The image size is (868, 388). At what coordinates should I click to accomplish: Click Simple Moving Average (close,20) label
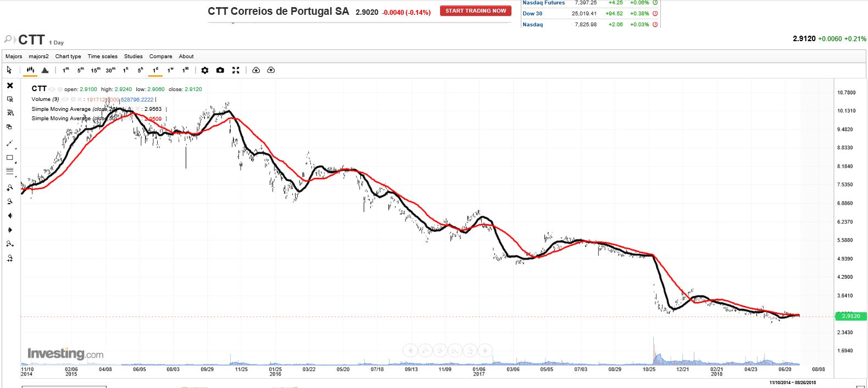74,109
